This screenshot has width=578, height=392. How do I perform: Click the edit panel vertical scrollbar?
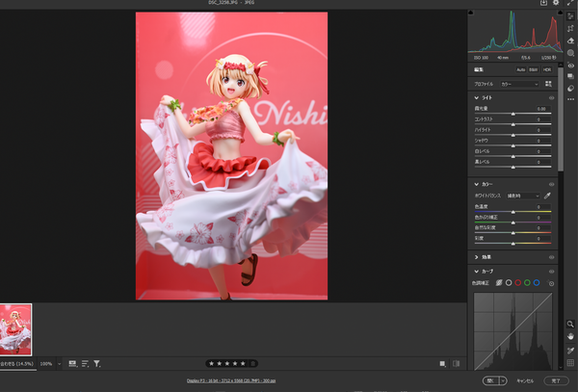[561, 119]
